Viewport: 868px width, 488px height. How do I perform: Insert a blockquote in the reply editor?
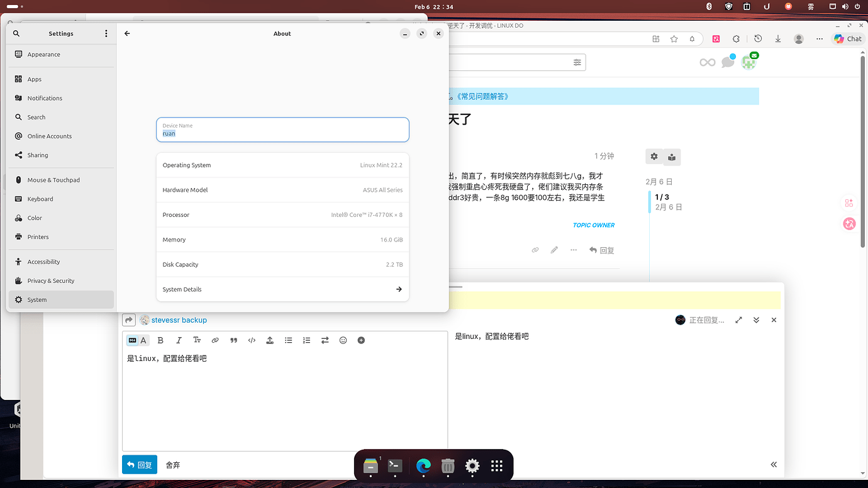tap(233, 340)
